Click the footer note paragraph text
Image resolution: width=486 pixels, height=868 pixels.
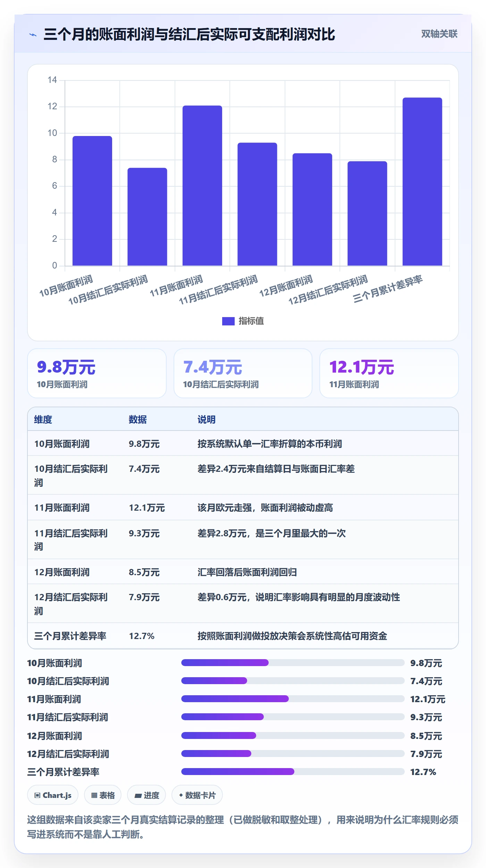coord(243,827)
